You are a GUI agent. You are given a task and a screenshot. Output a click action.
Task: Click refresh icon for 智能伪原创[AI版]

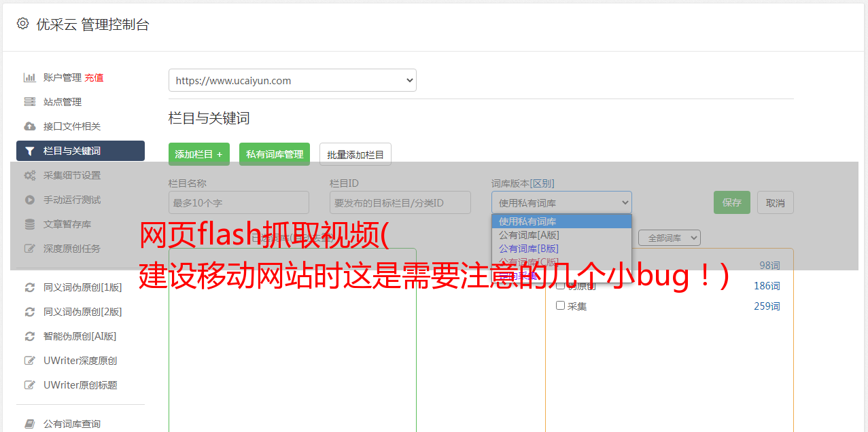coord(30,336)
